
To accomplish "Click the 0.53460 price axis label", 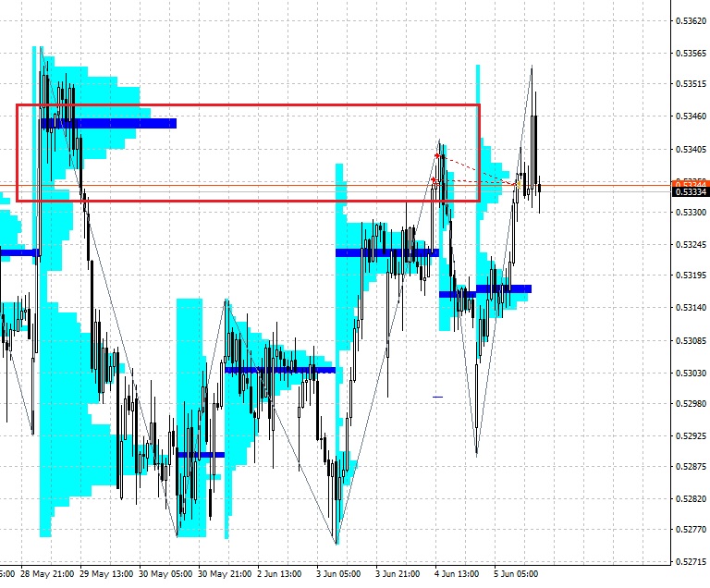I will coord(691,116).
